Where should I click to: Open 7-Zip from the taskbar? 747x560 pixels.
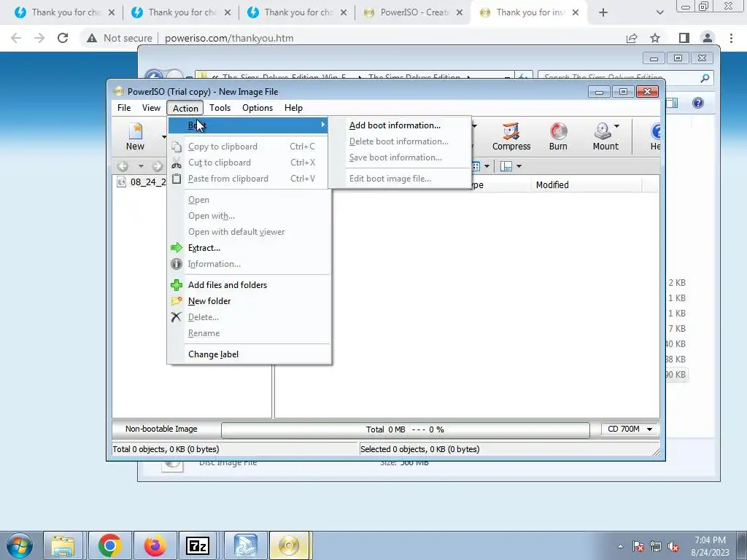coord(198,545)
